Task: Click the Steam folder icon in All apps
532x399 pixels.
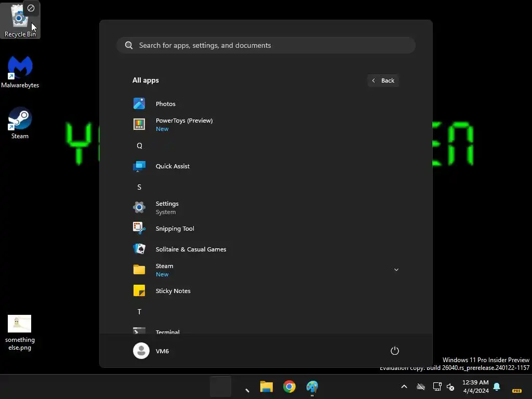Action: tap(139, 270)
